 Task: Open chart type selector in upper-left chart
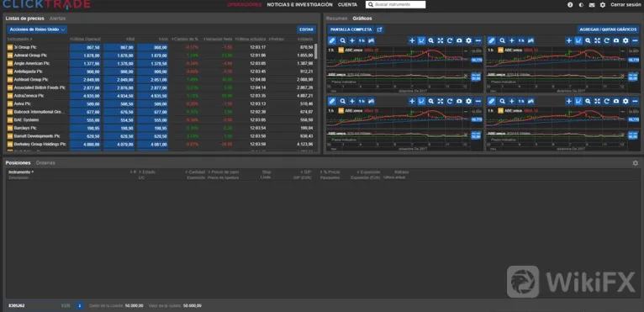[372, 40]
